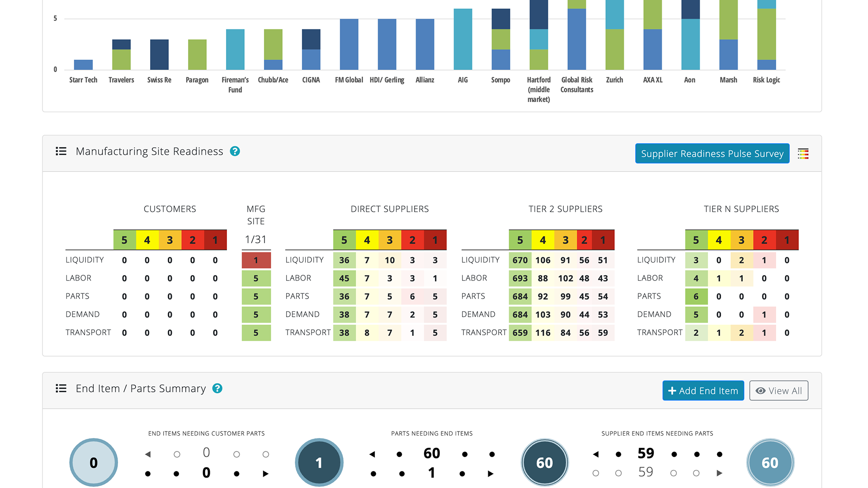Click the Add End Item button
Screen dimensions: 868x488
[x=703, y=391]
